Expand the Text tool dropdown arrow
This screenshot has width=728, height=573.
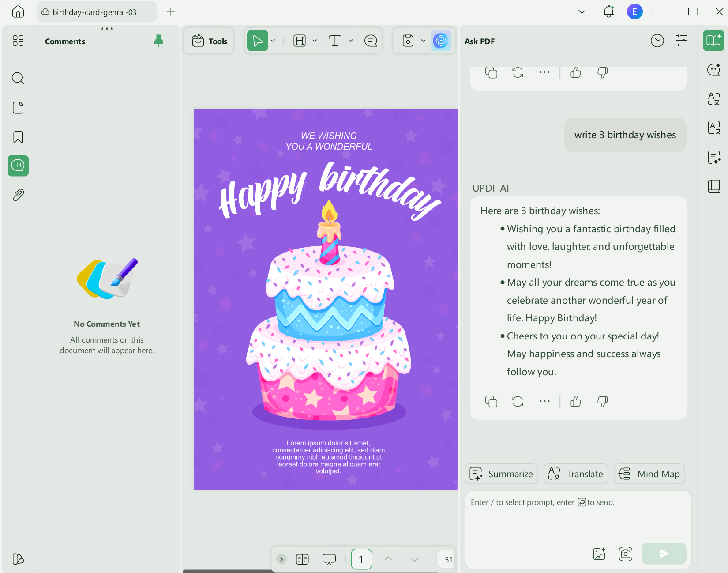350,41
